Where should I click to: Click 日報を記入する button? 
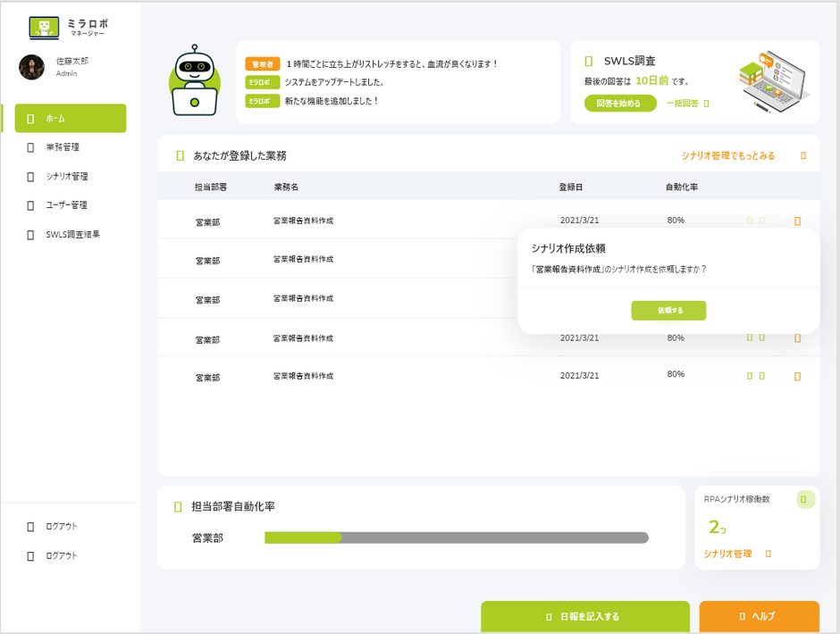coord(585,617)
